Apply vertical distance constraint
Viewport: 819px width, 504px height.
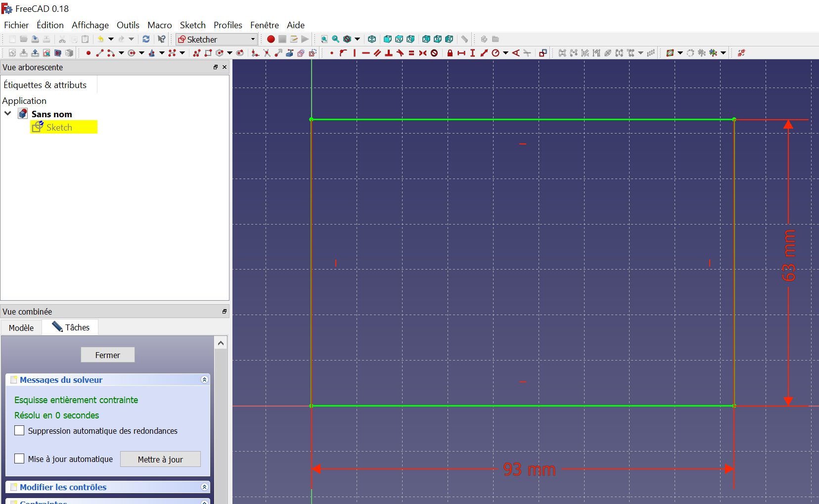pyautogui.click(x=473, y=53)
